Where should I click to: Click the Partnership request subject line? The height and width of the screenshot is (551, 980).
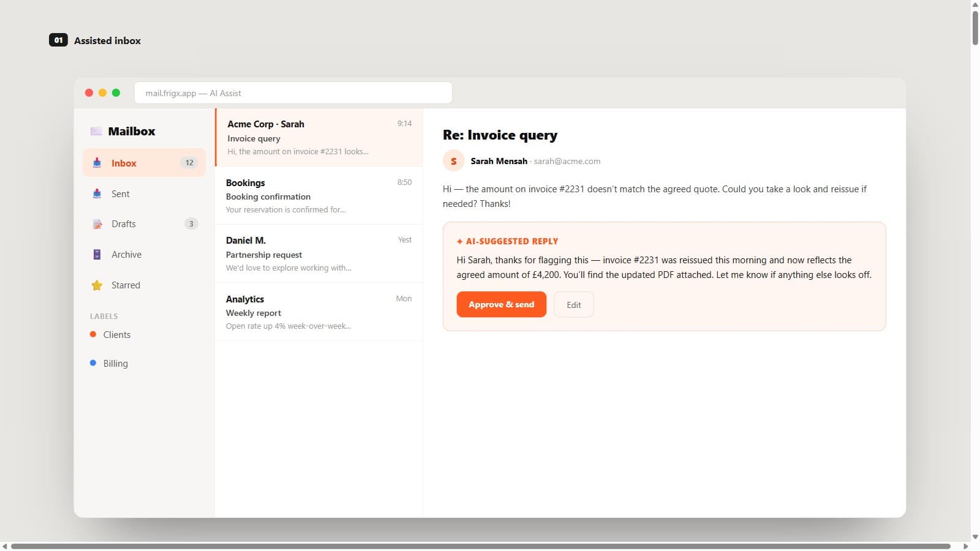click(x=264, y=255)
